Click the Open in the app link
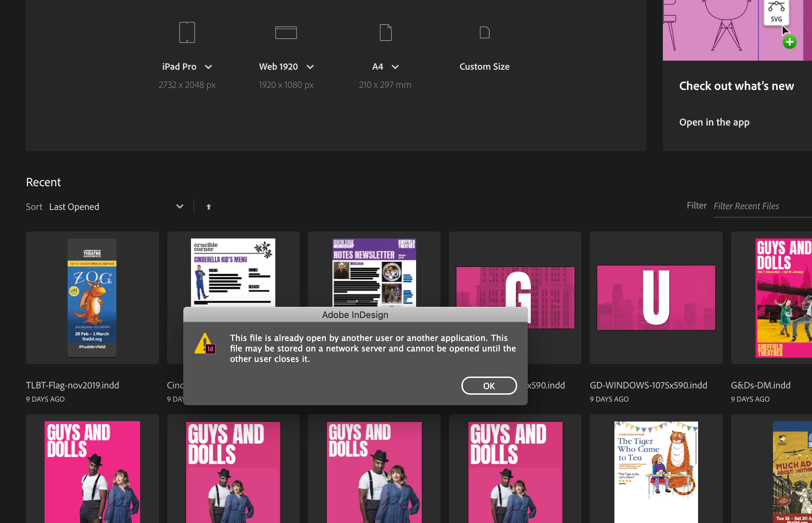 [x=714, y=122]
